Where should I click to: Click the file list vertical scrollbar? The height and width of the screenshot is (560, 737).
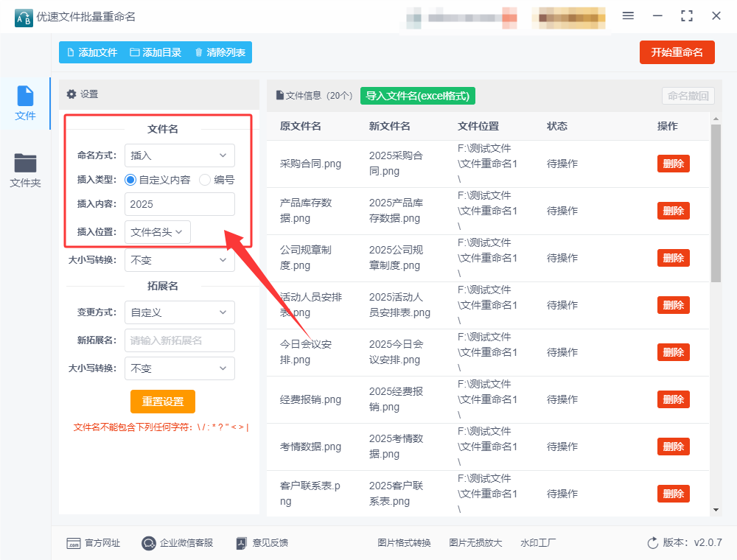click(x=716, y=203)
